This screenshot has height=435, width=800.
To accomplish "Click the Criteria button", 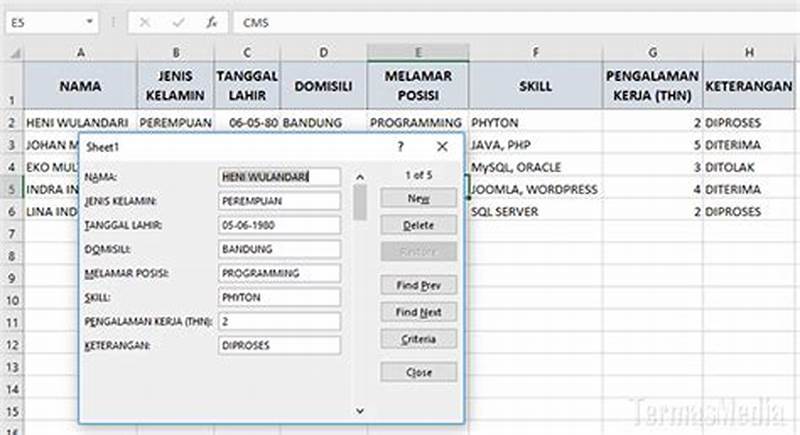I will point(418,339).
